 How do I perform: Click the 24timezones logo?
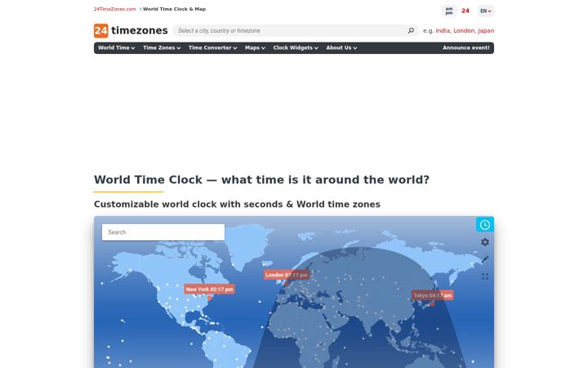[131, 30]
